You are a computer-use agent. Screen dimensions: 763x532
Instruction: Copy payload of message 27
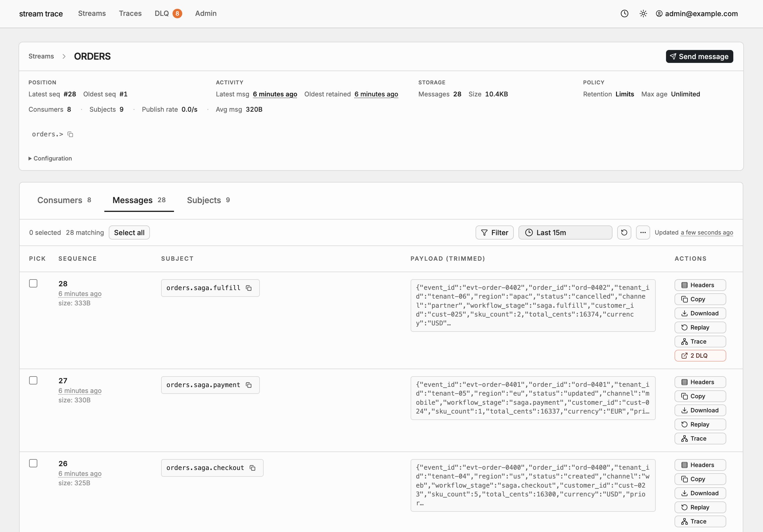[x=700, y=397]
